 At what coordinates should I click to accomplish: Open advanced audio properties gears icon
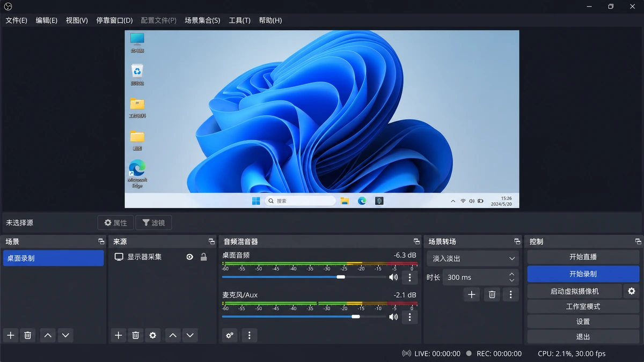click(x=230, y=335)
